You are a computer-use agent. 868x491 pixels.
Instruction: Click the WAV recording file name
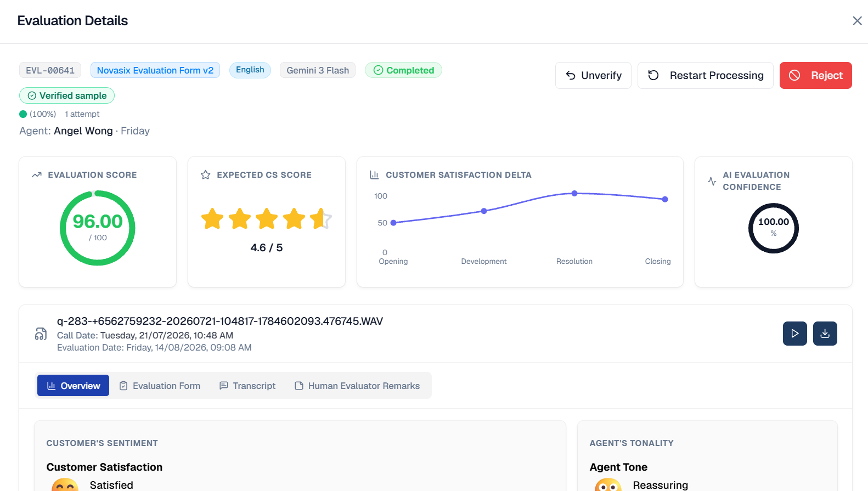pyautogui.click(x=220, y=321)
